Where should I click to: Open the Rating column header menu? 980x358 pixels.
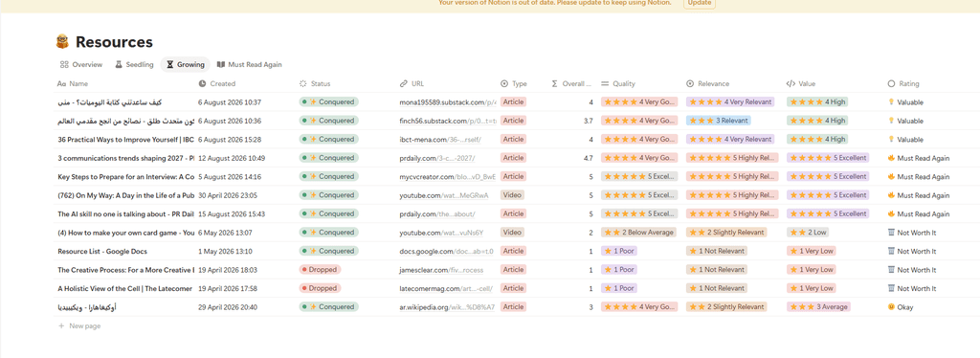[x=903, y=83]
